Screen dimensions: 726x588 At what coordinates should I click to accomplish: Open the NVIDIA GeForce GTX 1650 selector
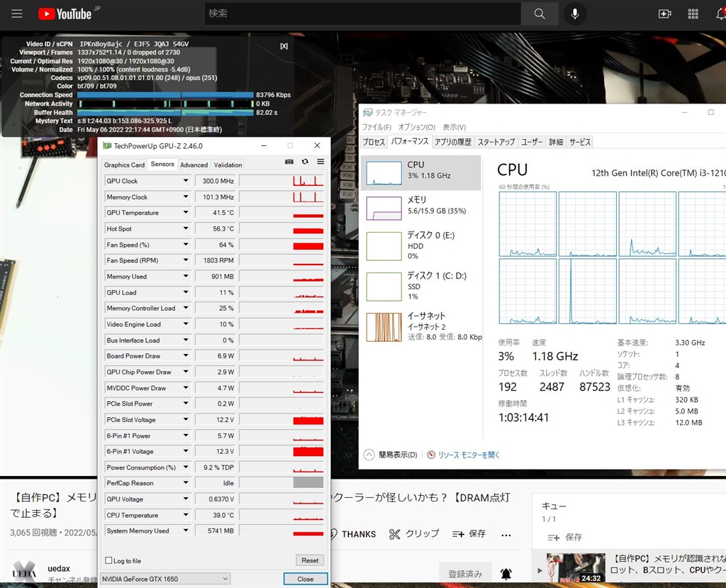pyautogui.click(x=165, y=579)
